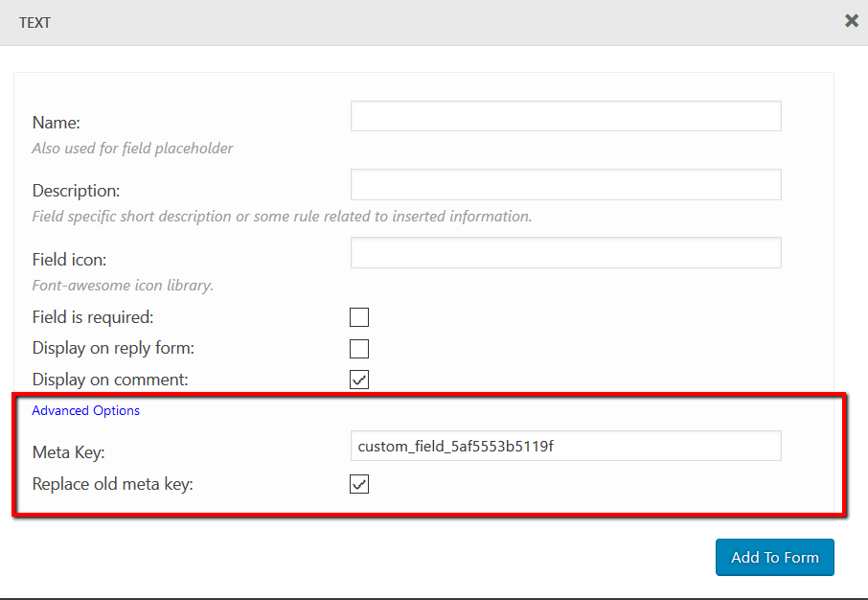Collapse the Advanced Options section
The height and width of the screenshot is (600, 868).
pos(86,410)
